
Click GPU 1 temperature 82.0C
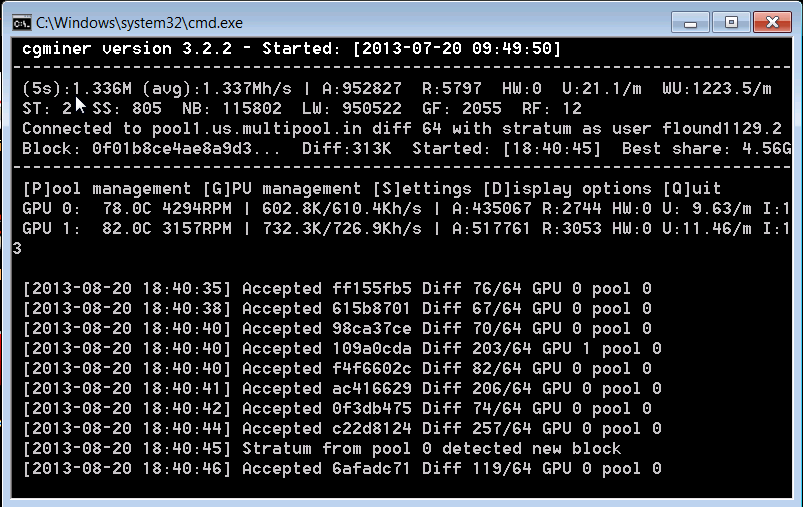[x=127, y=228]
